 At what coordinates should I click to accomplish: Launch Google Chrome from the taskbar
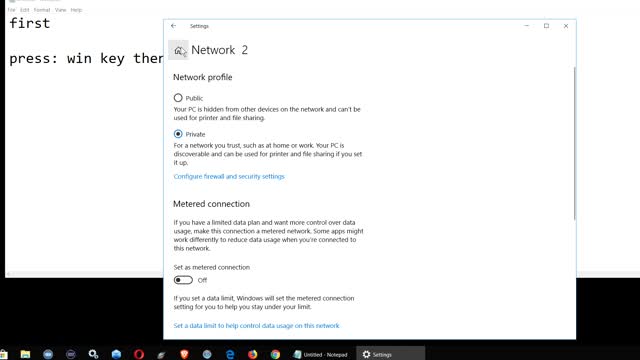tap(276, 354)
